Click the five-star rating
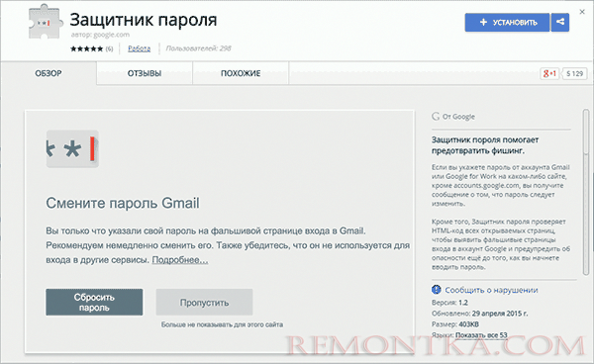 (87, 48)
